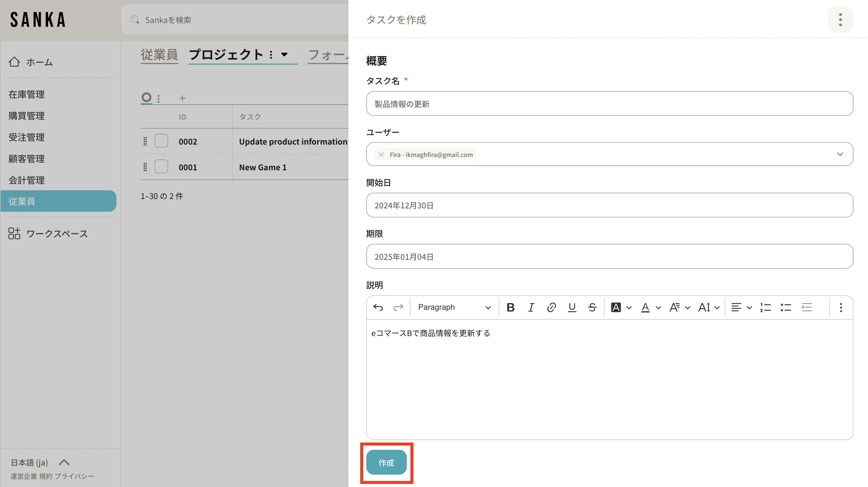The width and height of the screenshot is (868, 487).
Task: Click the 開始日 date field
Action: tap(609, 205)
